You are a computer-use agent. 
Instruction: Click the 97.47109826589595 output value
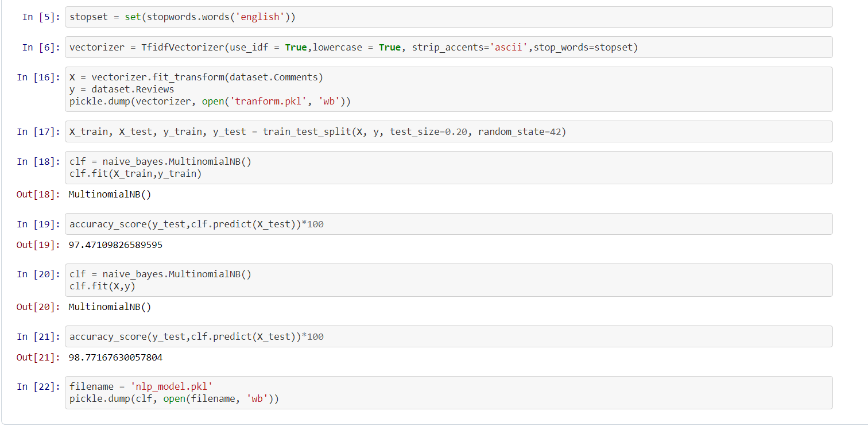point(115,245)
